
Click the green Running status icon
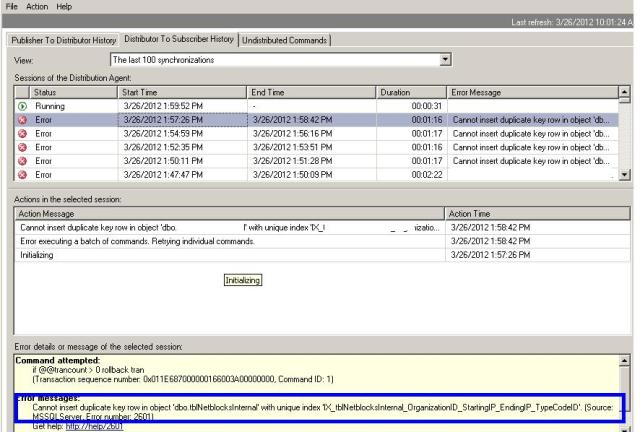22,106
